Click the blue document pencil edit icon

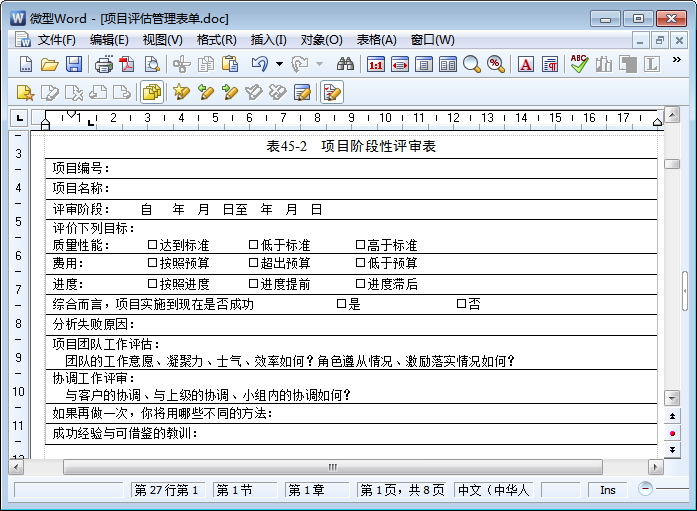pos(302,92)
